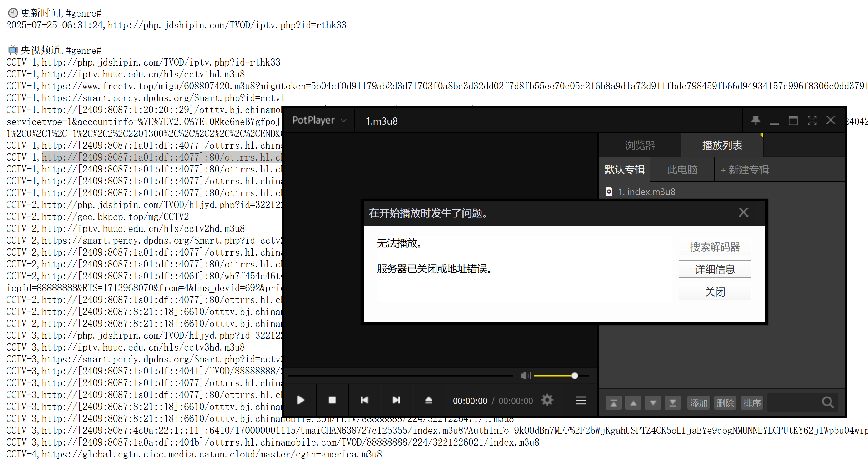
Task: Move playlist item to top
Action: pos(613,402)
